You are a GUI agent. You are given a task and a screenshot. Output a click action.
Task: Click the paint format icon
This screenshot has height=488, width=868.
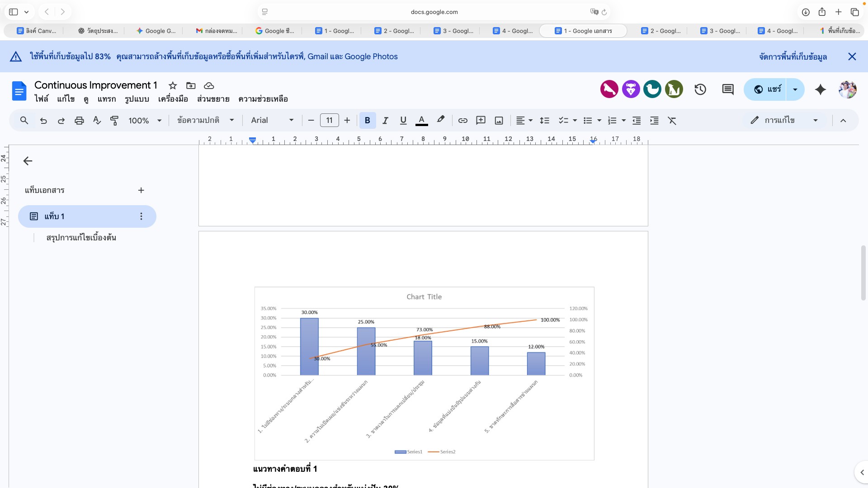[x=114, y=121]
